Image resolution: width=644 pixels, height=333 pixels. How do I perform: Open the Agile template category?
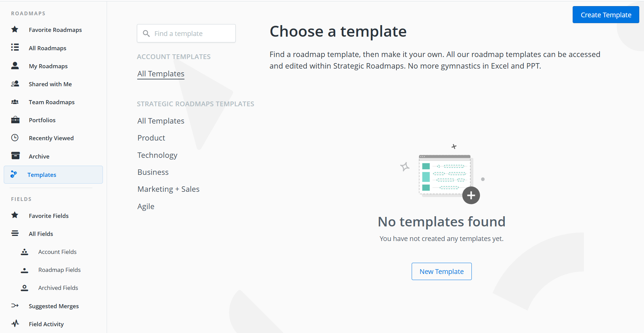click(146, 206)
